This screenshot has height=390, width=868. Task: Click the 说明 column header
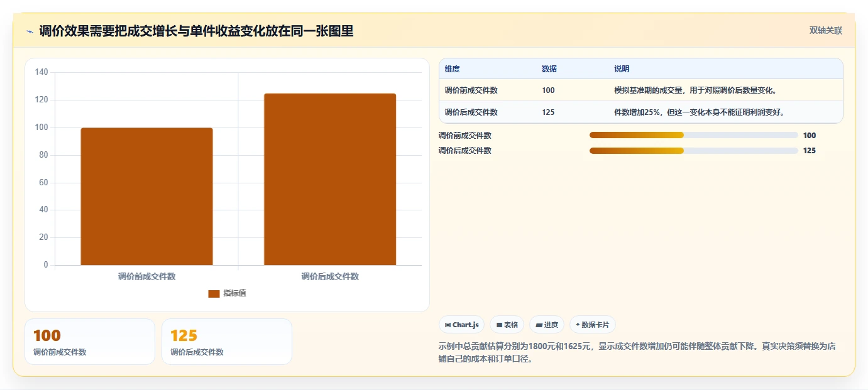coord(622,69)
